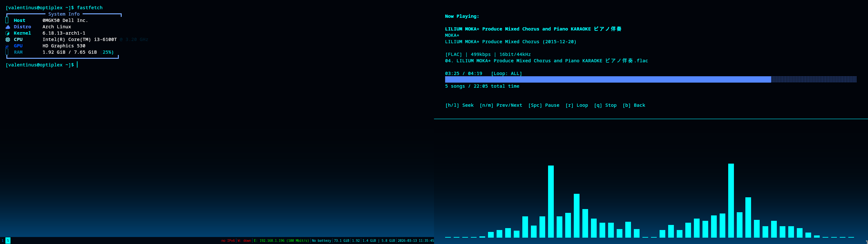The height and width of the screenshot is (244, 868).
Task: Click the '[h/l] Seek' key hint
Action: tap(459, 105)
